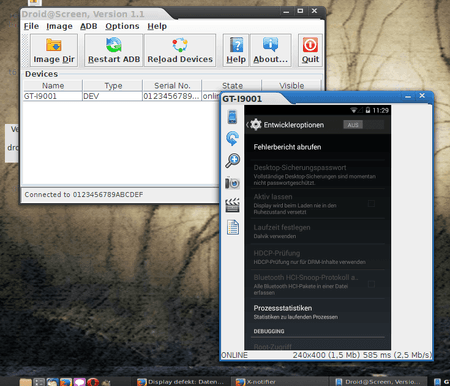Open the Options menu
The width and height of the screenshot is (450, 386).
(122, 26)
